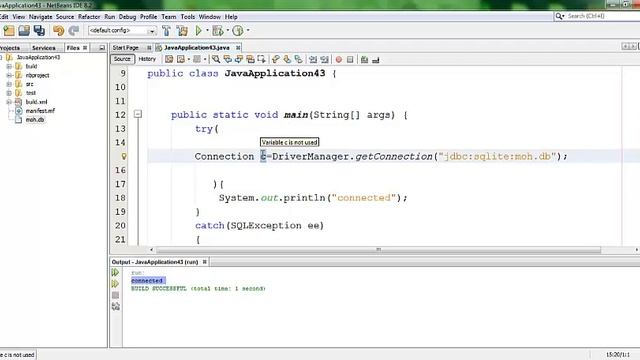Stop the running program in Output
The image size is (640, 360).
116,295
